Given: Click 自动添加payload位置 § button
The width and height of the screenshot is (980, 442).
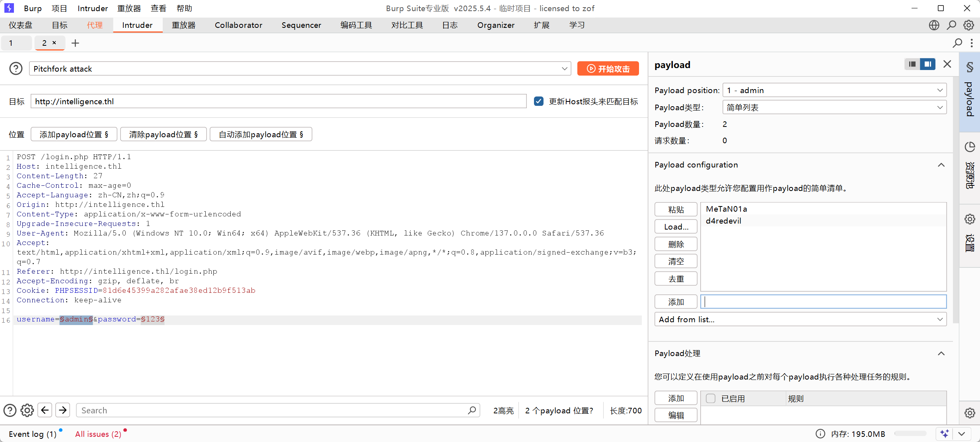Looking at the screenshot, I should pyautogui.click(x=261, y=134).
